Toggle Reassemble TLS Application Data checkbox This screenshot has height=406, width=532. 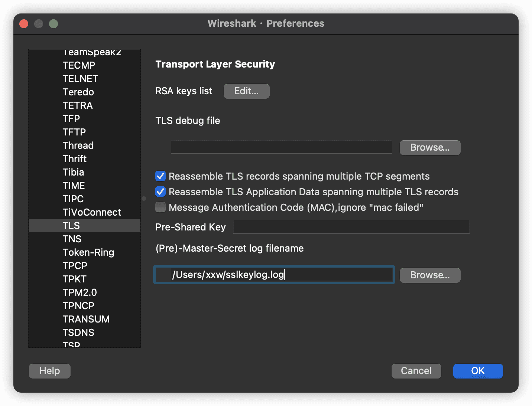[160, 191]
